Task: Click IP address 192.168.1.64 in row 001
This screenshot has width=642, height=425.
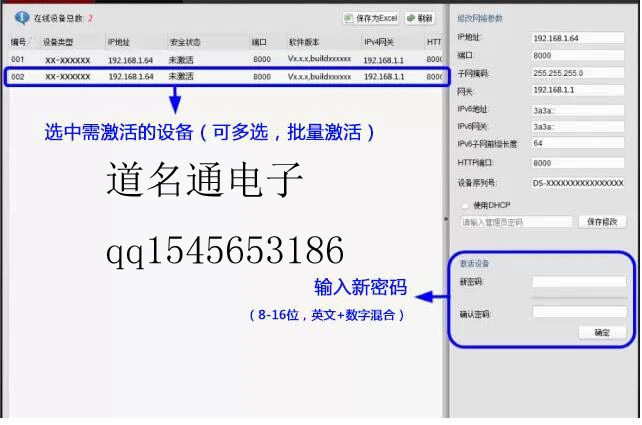Action: click(x=130, y=60)
